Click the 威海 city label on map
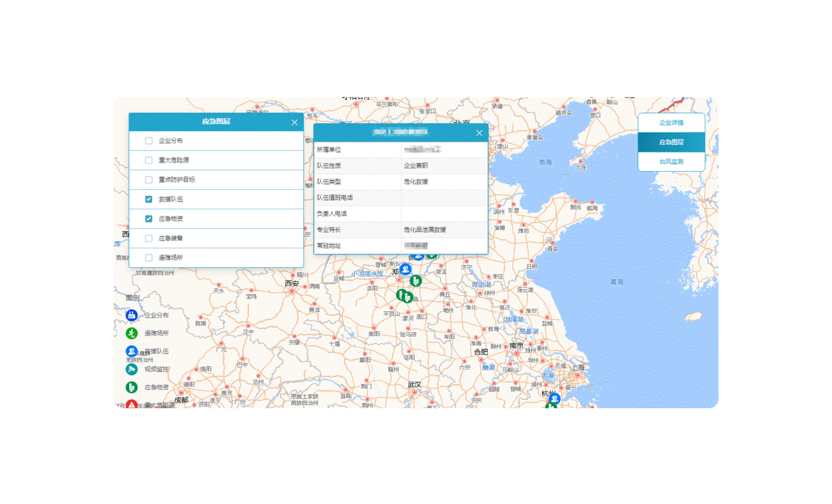Image resolution: width=832 pixels, height=504 pixels. pos(592,207)
